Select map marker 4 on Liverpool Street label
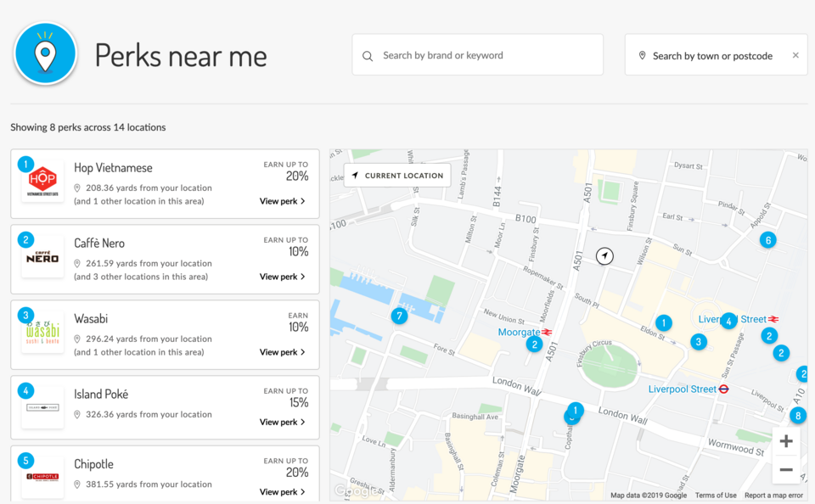 coord(728,321)
